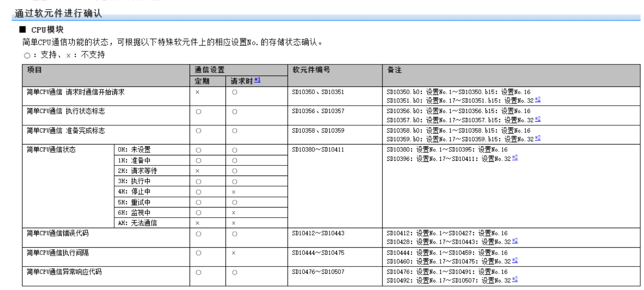This screenshot has width=644, height=290.
Task: Click the 项目 column header
Action: pyautogui.click(x=34, y=70)
